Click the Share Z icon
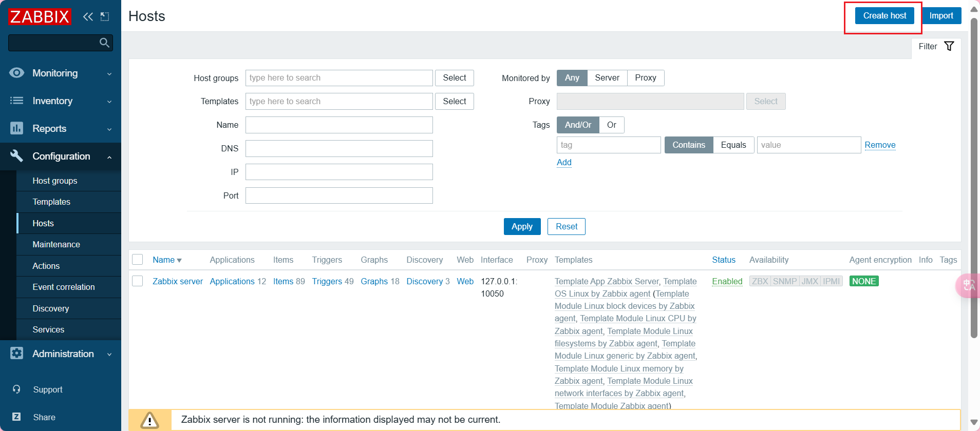The image size is (980, 431). [16, 417]
